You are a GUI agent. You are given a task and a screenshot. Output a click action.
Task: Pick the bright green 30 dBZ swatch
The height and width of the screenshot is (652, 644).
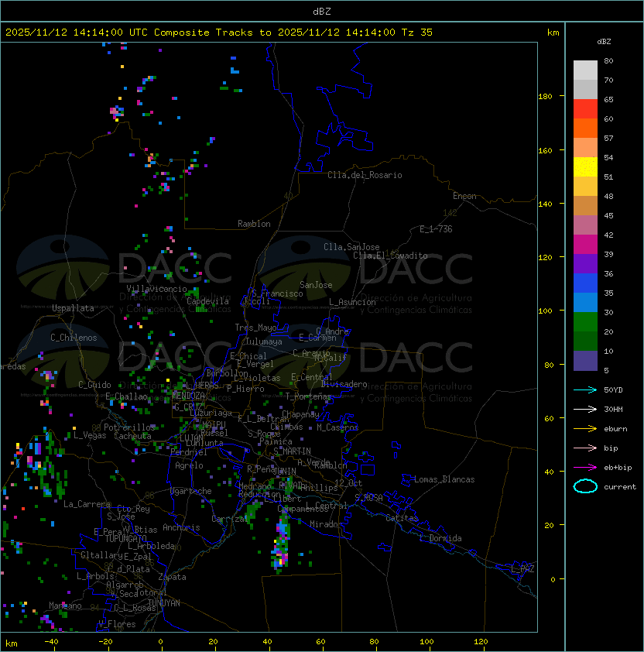pyautogui.click(x=585, y=322)
